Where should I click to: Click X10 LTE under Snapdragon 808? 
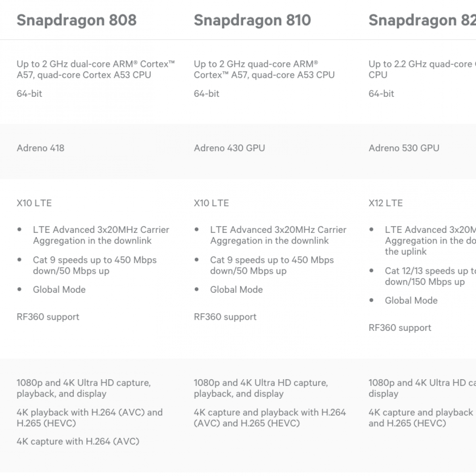(34, 203)
